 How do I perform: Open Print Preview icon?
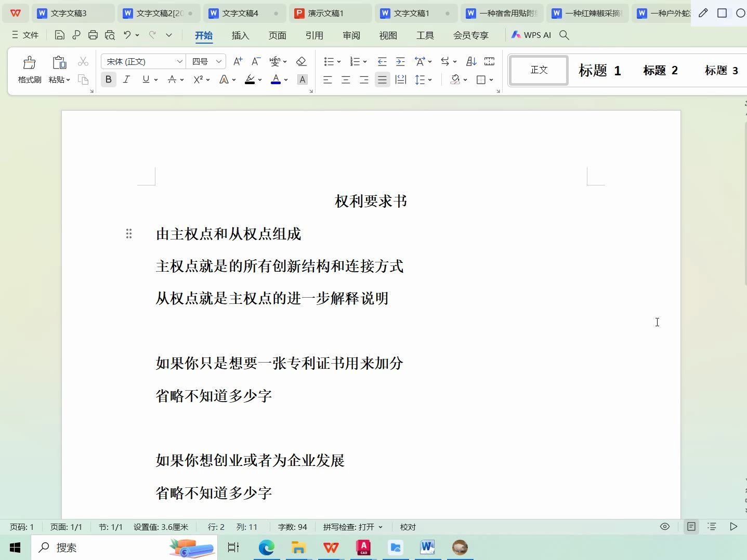110,35
